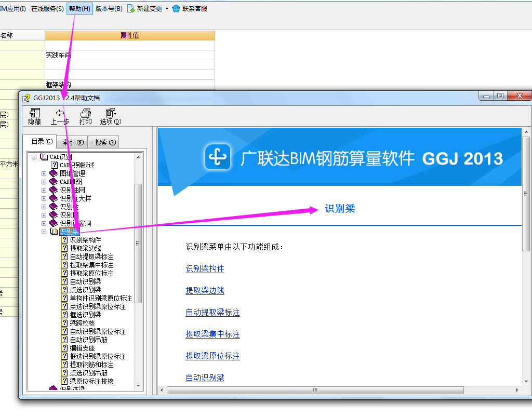
Task: Click the content pane vertical scrollbar thumb
Action: 526,194
